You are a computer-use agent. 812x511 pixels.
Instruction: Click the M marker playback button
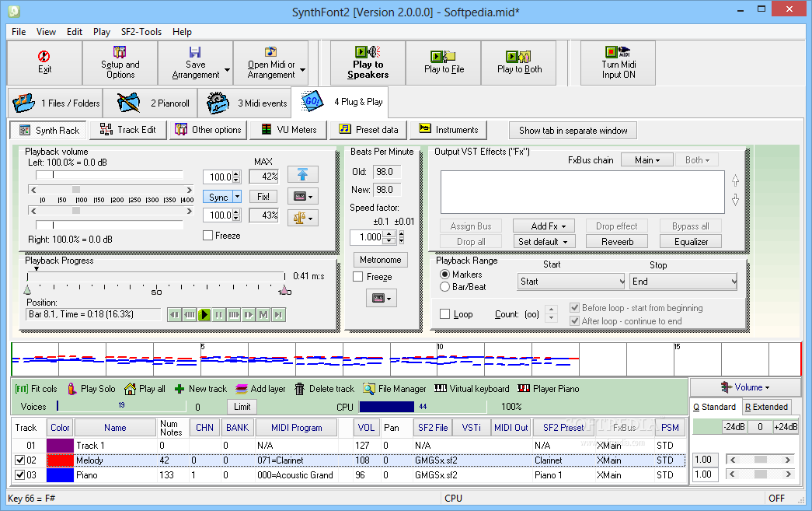(x=263, y=314)
